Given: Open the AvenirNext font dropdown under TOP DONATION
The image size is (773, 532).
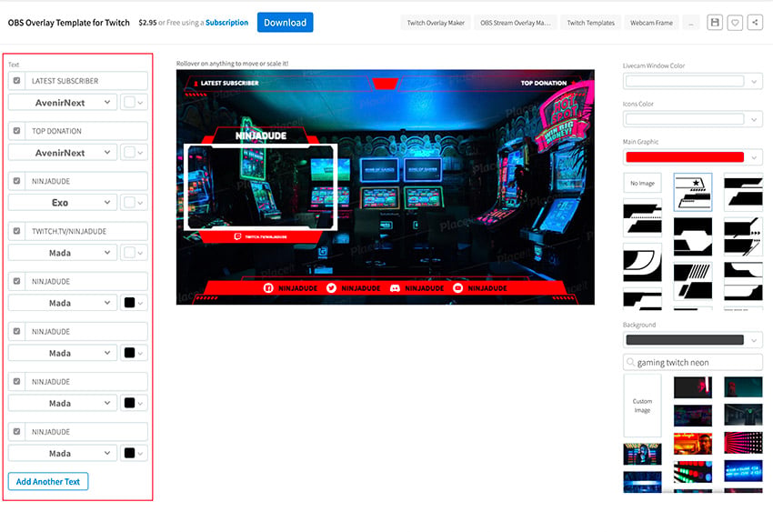Looking at the screenshot, I should point(63,153).
